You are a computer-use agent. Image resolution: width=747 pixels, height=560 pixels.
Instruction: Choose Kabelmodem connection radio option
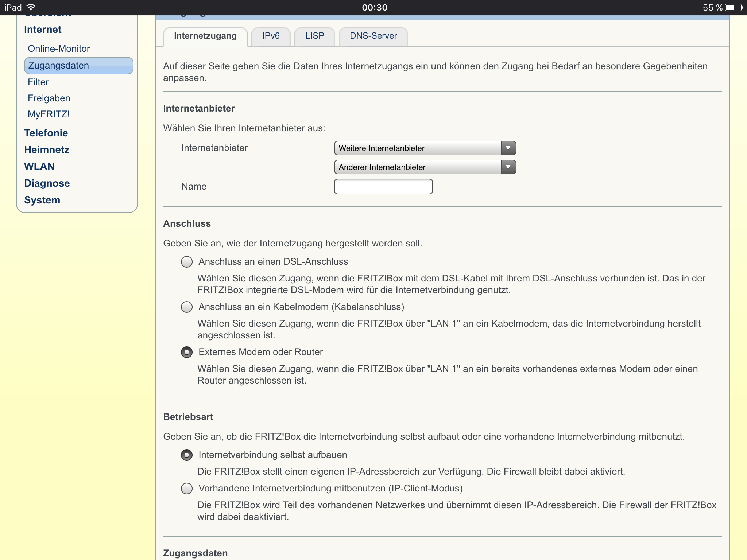pyautogui.click(x=187, y=307)
